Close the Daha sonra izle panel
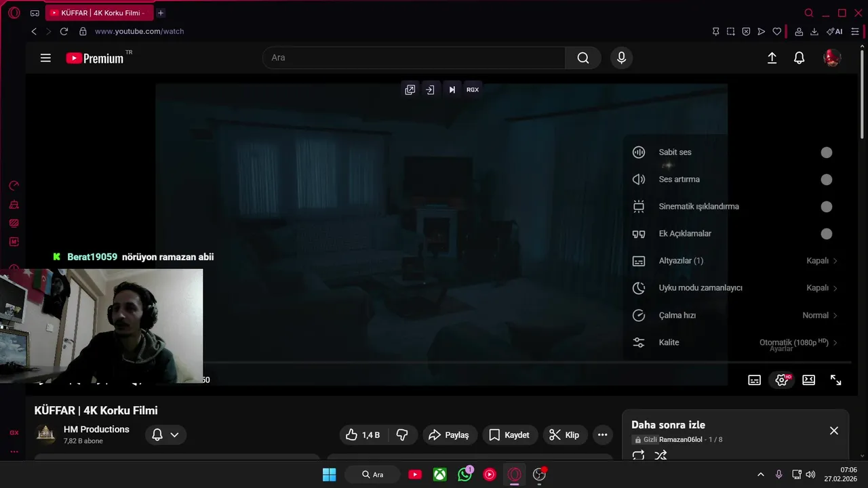Image resolution: width=868 pixels, height=488 pixels. pos(834,431)
